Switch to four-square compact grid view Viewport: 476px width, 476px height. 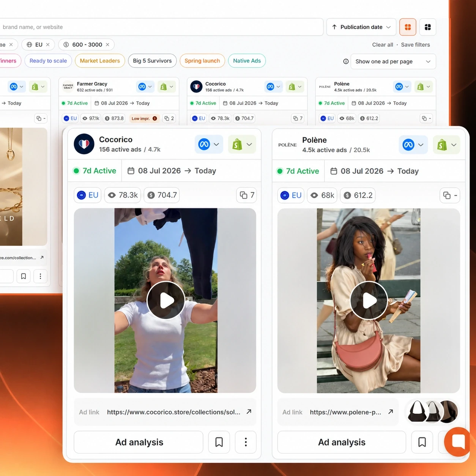tap(428, 27)
